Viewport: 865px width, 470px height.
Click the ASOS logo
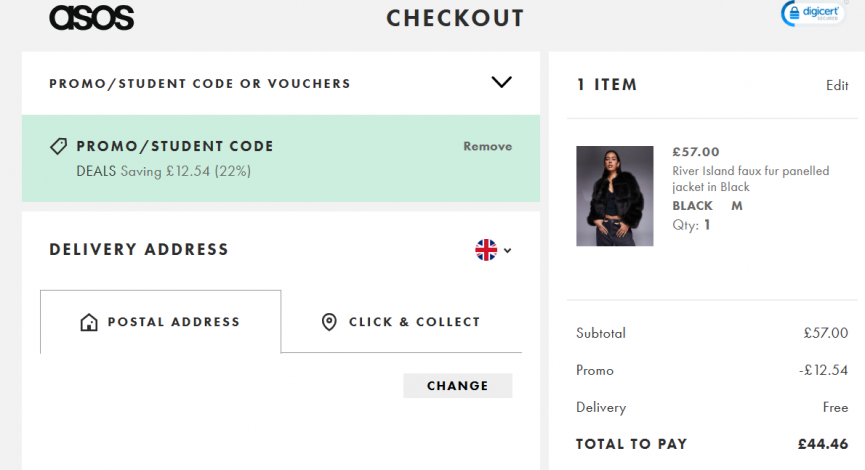tap(91, 18)
